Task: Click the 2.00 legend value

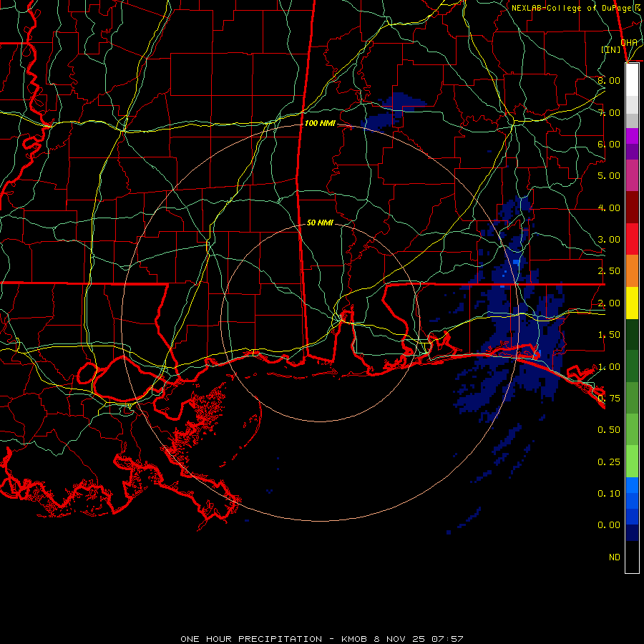Action: coord(609,303)
